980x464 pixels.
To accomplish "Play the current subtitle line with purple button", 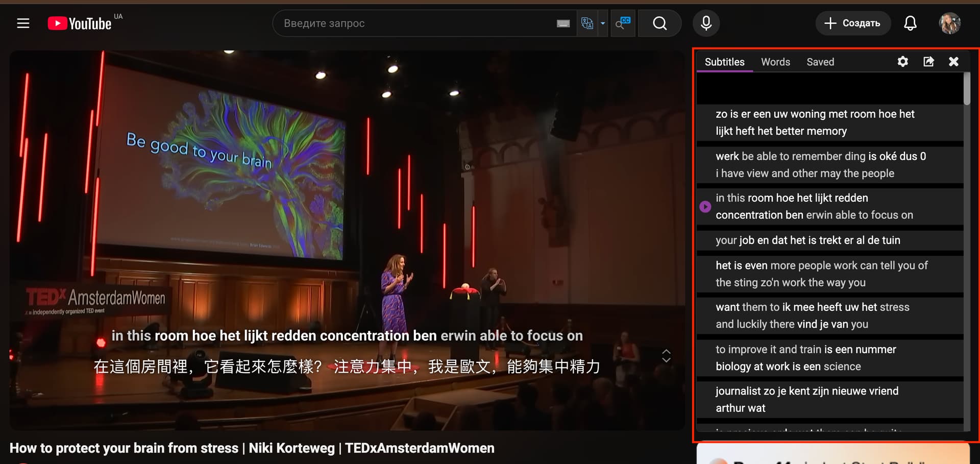I will coord(705,207).
